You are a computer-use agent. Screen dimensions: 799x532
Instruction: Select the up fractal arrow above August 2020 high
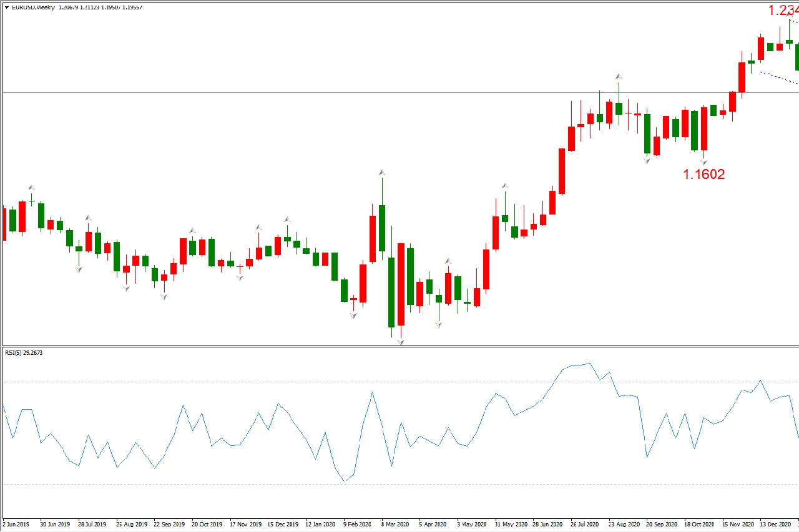(x=619, y=76)
